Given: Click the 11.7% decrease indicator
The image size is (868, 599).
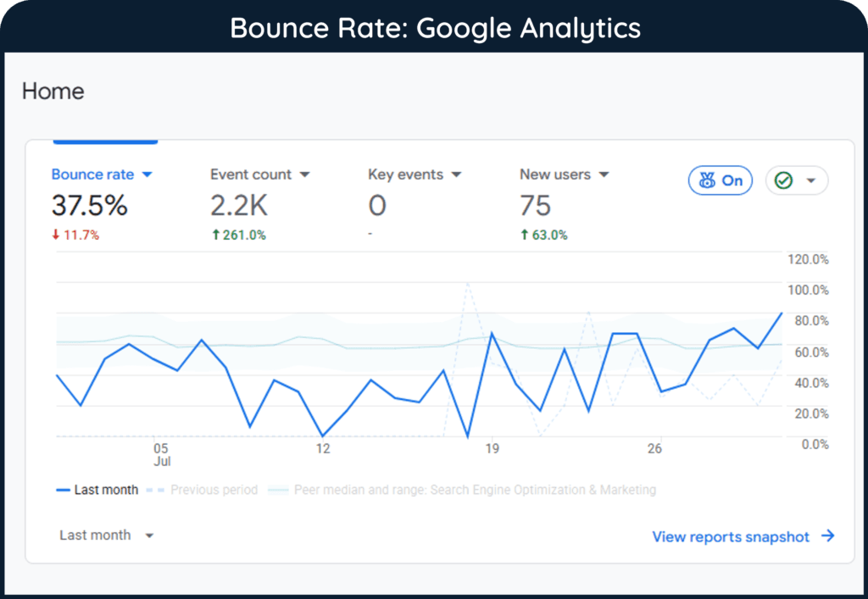Looking at the screenshot, I should pyautogui.click(x=75, y=235).
